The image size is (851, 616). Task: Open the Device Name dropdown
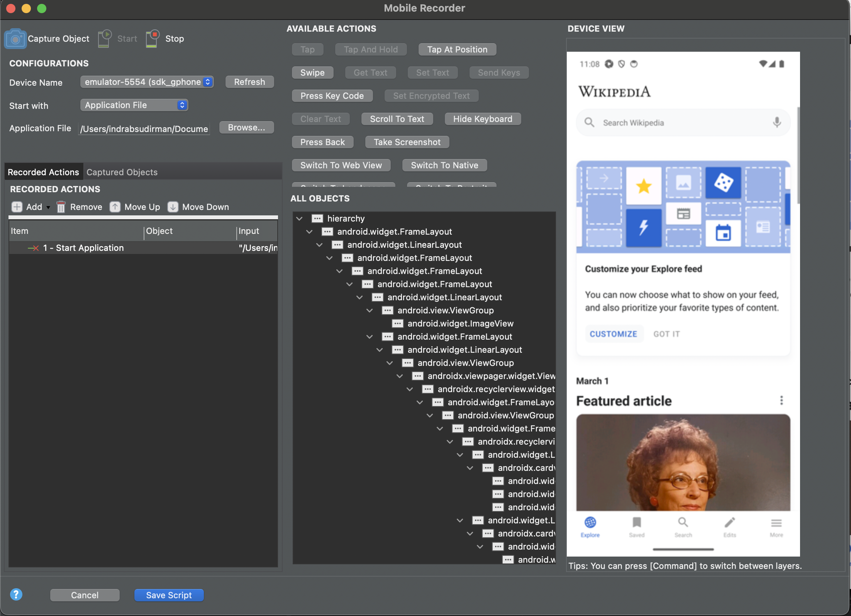tap(147, 82)
